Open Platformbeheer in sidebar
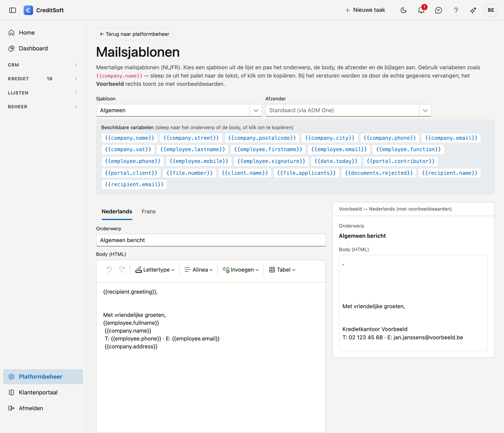The height and width of the screenshot is (433, 504). 43,377
